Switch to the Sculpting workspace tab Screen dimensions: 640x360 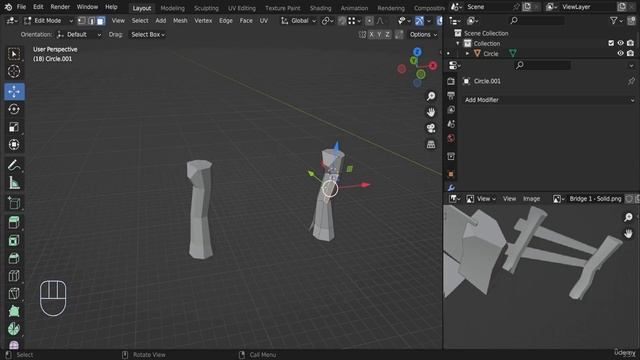(206, 8)
